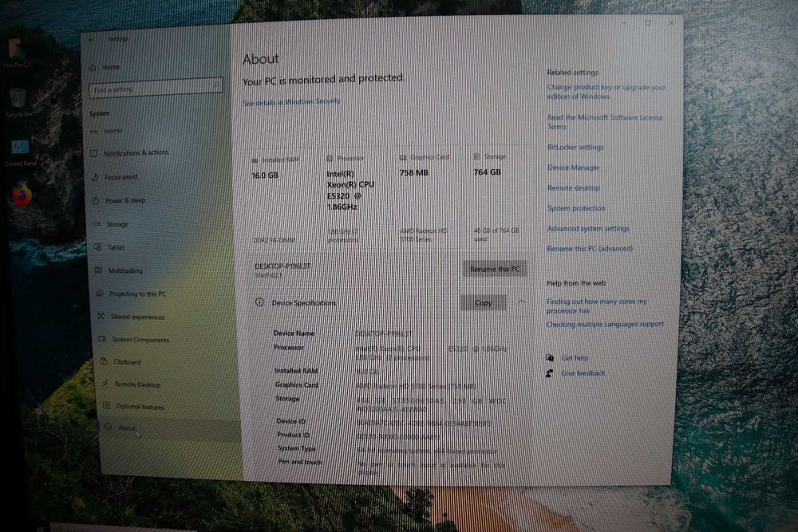Open Projecting to this PC
The image size is (798, 532).
pyautogui.click(x=137, y=294)
